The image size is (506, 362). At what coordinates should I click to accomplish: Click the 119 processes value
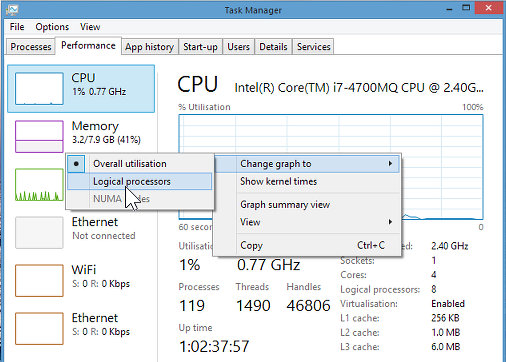click(x=192, y=306)
